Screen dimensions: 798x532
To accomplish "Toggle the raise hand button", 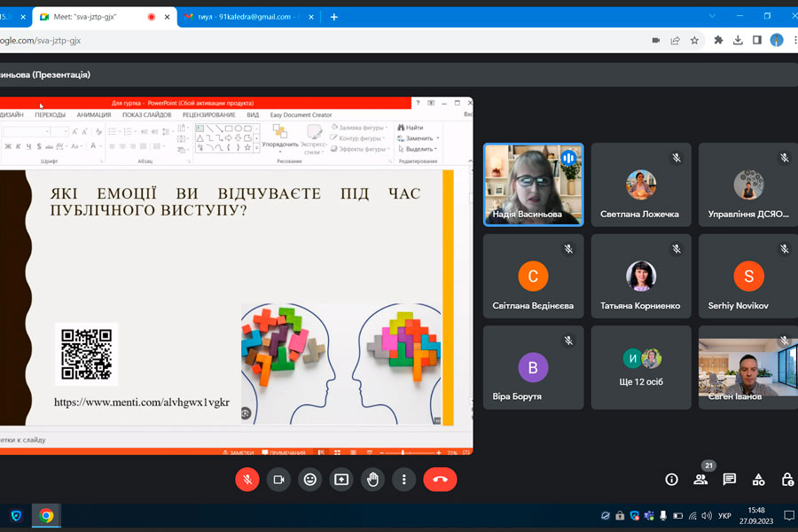I will point(372,479).
